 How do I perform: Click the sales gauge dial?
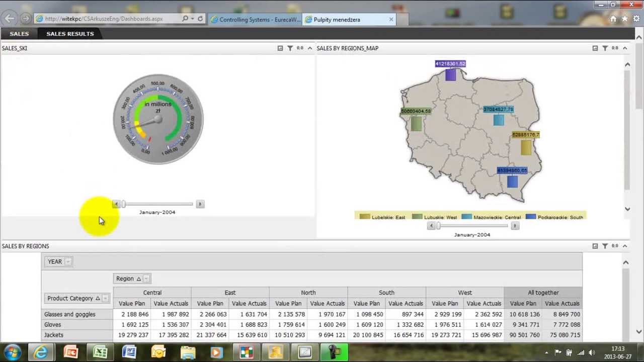coord(158,119)
